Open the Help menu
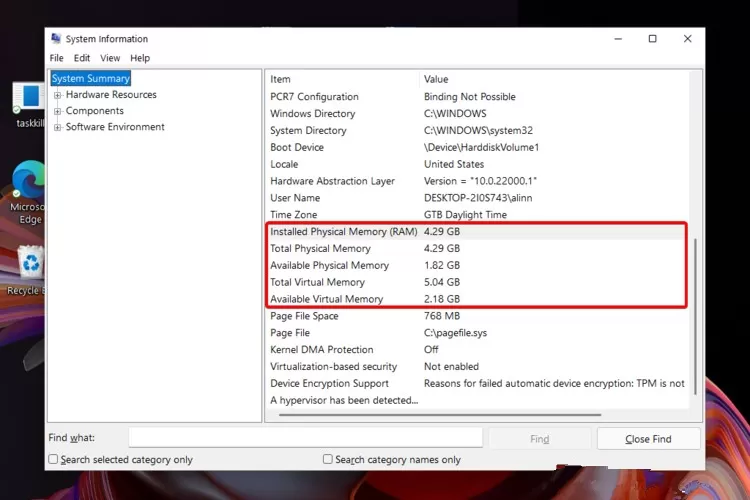The image size is (750, 500). (x=140, y=58)
